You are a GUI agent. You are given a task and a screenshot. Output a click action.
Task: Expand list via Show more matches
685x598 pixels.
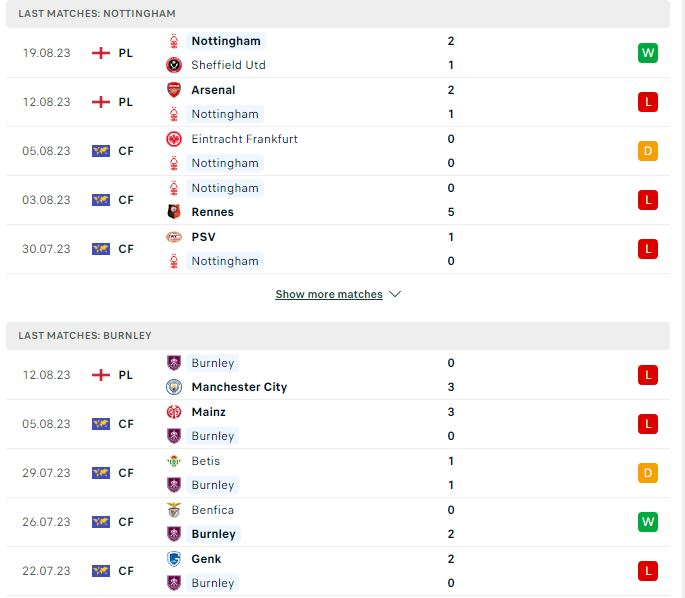click(x=329, y=294)
